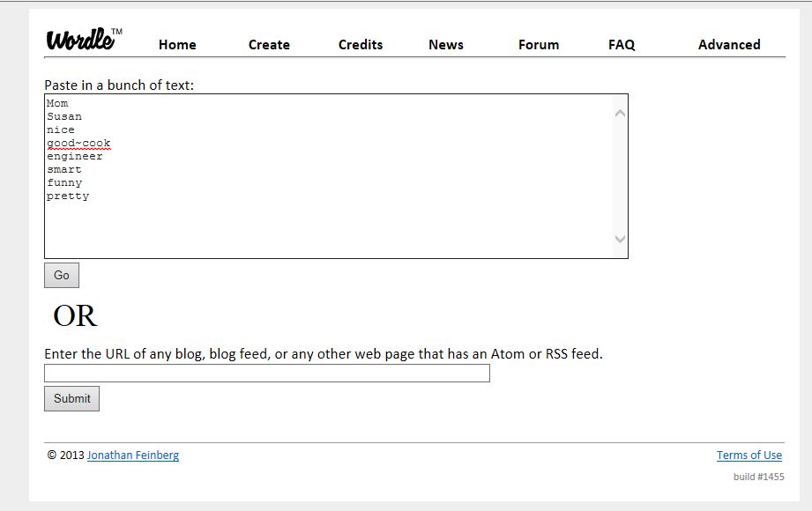Focus the blog URL input field
Viewport: 812px width, 511px height.
click(266, 374)
